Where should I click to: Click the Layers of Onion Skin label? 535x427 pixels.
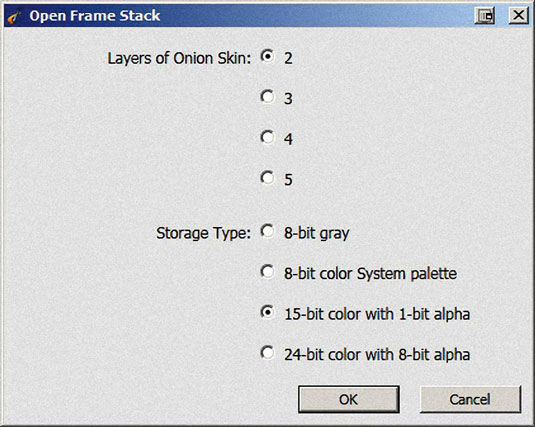click(179, 58)
